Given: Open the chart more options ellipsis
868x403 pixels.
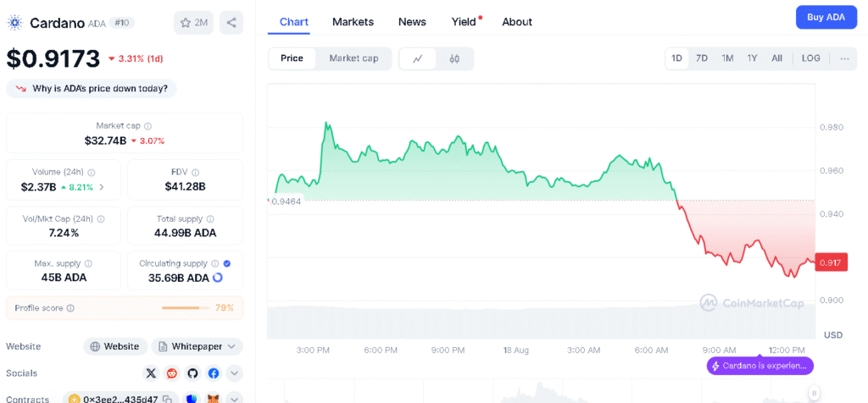Looking at the screenshot, I should click(845, 58).
